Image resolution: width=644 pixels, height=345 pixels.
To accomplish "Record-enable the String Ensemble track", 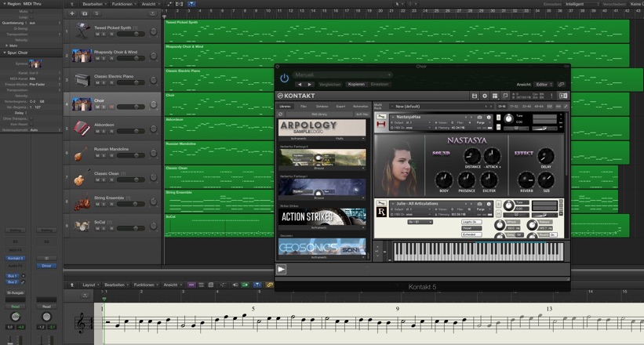I will coord(111,204).
